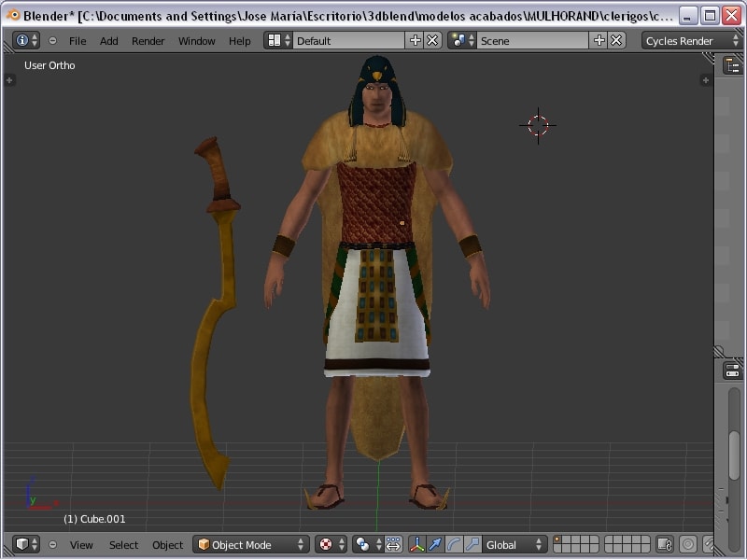Open the viewport shading dropdown
This screenshot has height=560, width=747.
click(x=331, y=544)
